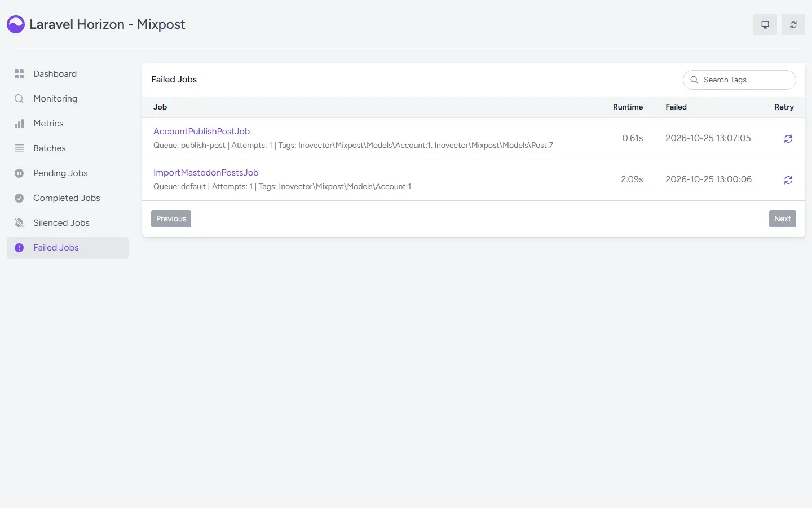812x508 pixels.
Task: Retry the ImportMastodonPostsJob failed job
Action: point(788,180)
